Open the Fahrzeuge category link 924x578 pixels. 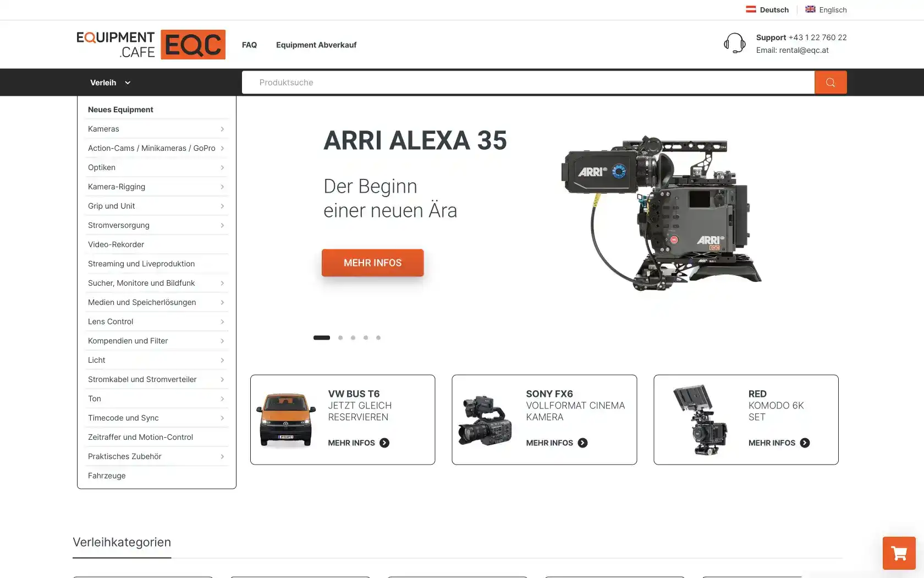(107, 476)
